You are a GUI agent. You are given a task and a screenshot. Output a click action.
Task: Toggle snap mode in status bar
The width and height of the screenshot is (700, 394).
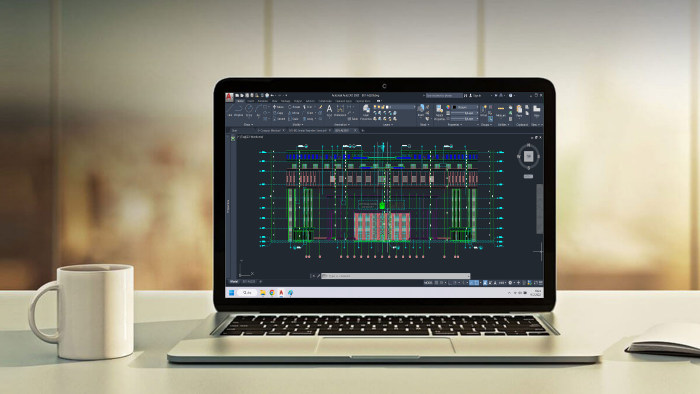442,283
